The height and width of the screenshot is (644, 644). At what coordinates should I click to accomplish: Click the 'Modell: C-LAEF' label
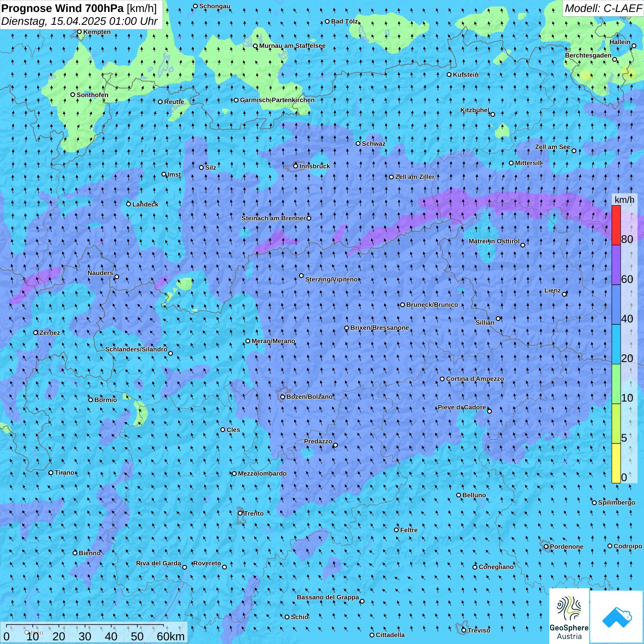pos(603,8)
